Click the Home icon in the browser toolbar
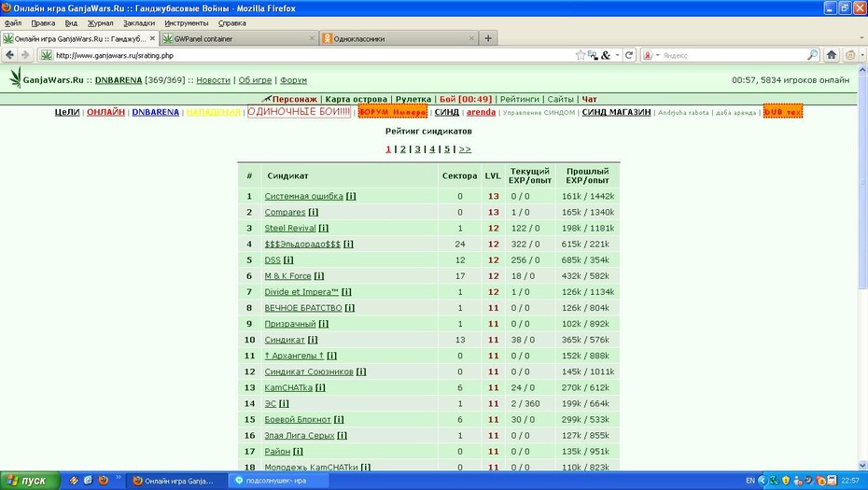The height and width of the screenshot is (490, 868). [832, 55]
